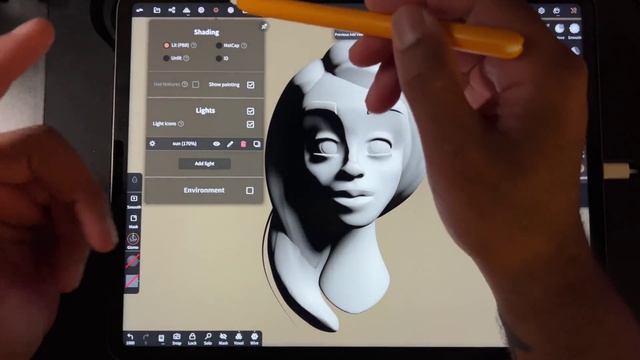640x360 pixels.
Task: Open the disabled alpha stroke swatch
Action: [133, 261]
